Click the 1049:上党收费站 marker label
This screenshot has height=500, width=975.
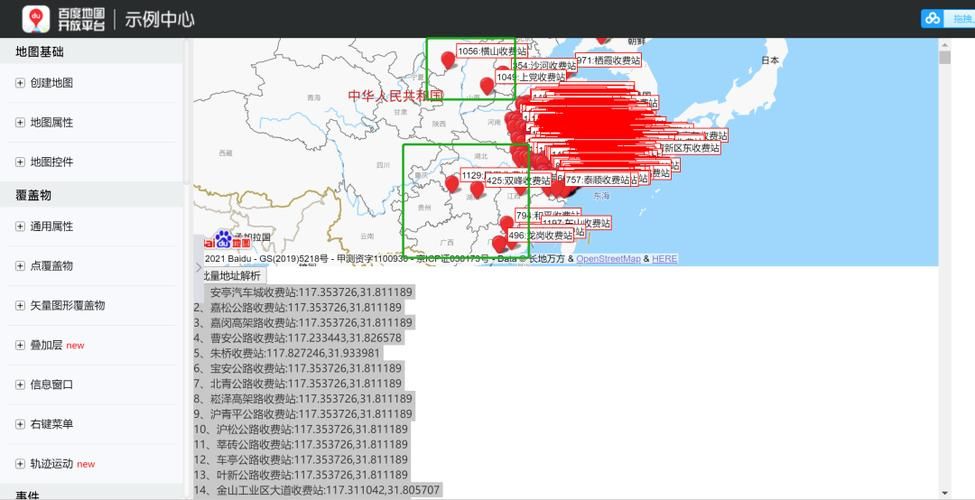(x=531, y=77)
